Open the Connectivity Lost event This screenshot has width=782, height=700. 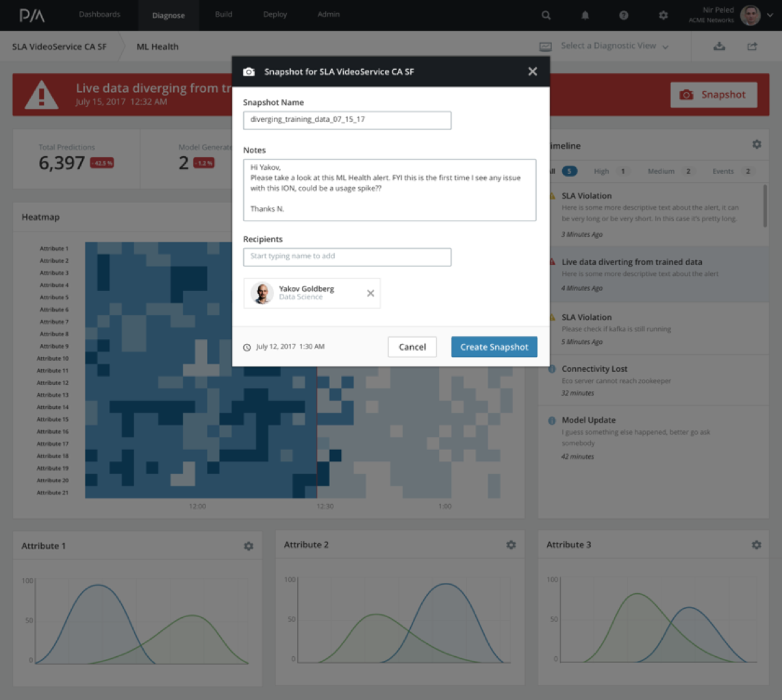click(x=653, y=380)
